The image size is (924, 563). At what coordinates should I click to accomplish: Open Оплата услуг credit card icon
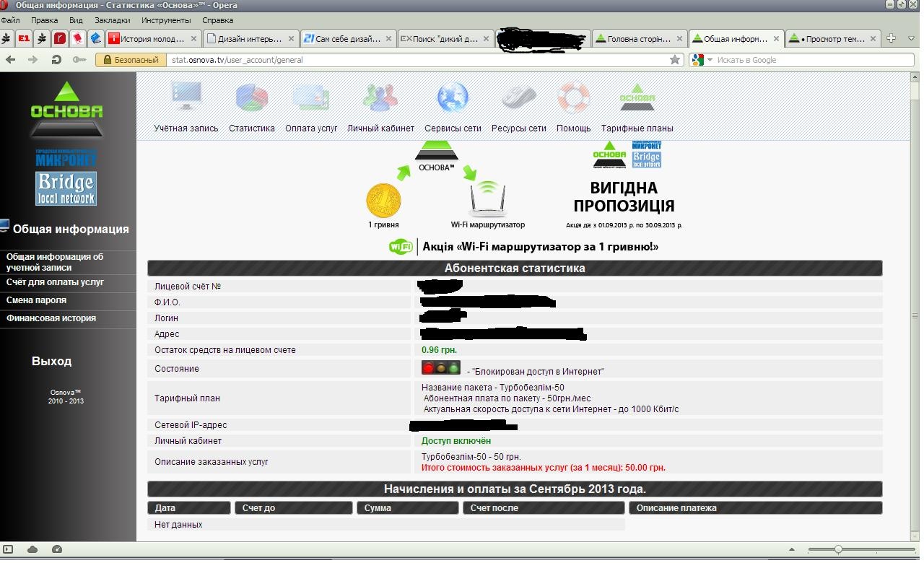[x=311, y=97]
